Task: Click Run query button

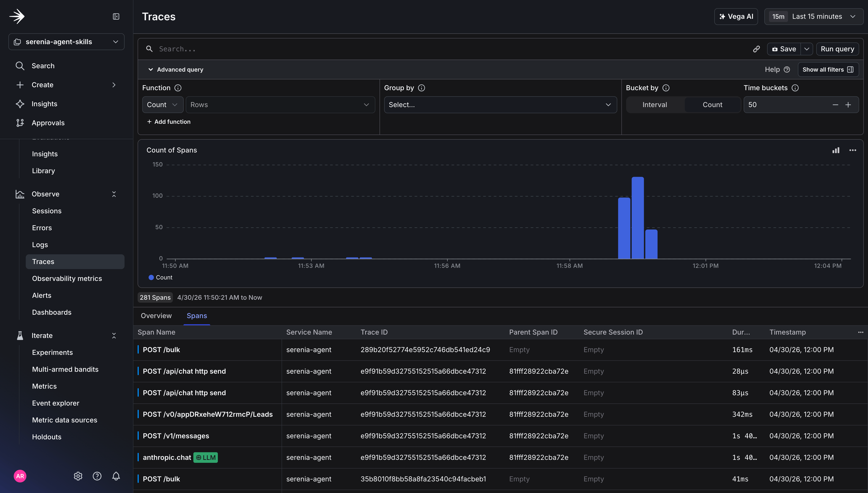Action: 837,49
